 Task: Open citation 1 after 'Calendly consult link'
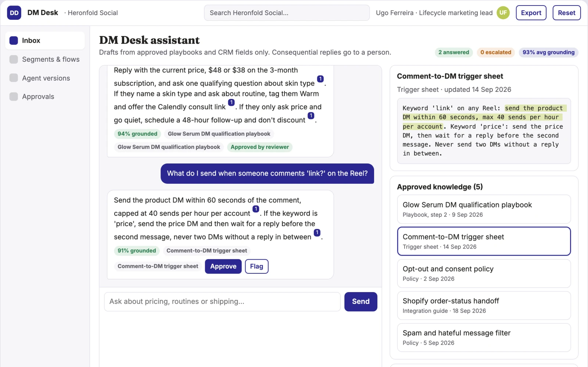(231, 102)
